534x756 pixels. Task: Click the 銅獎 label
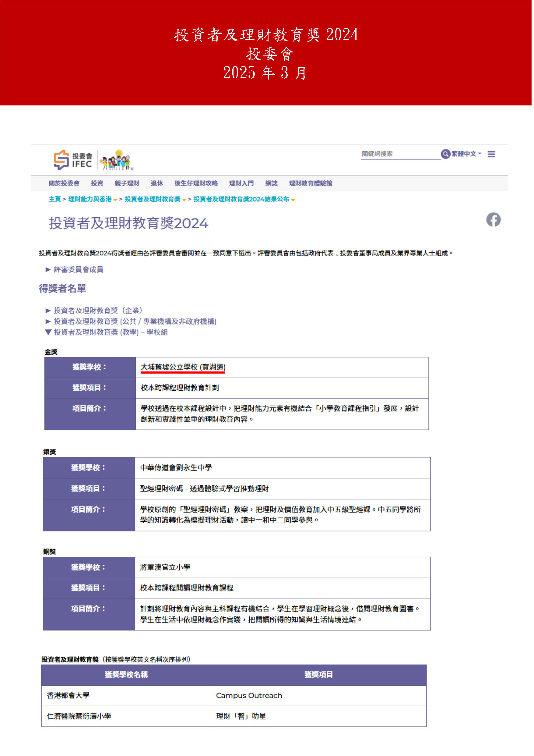[50, 552]
